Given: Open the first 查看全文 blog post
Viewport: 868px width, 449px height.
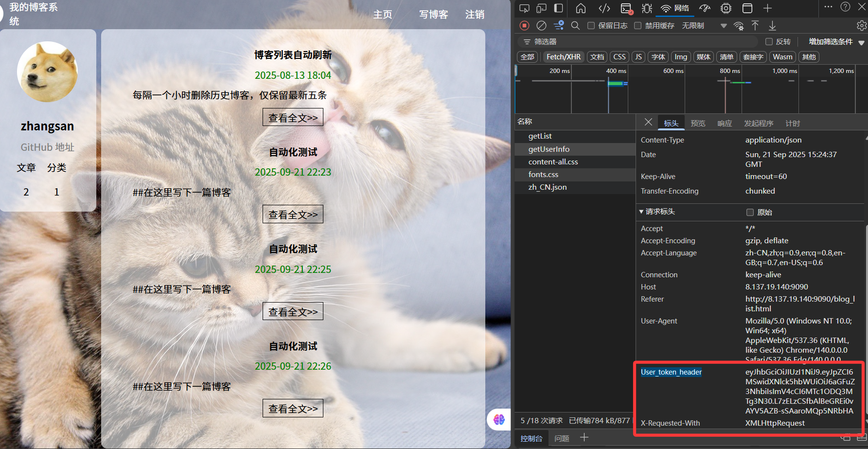Looking at the screenshot, I should 293,117.
